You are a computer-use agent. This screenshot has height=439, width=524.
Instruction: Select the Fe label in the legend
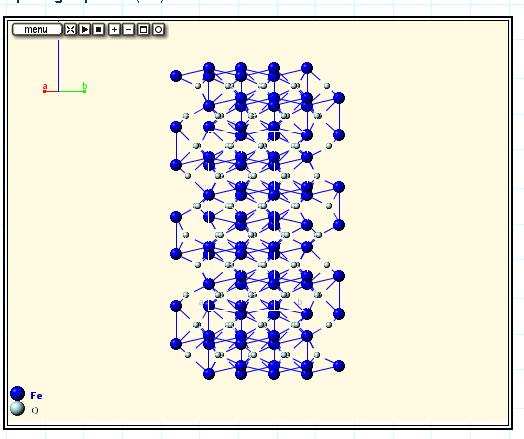[36, 396]
